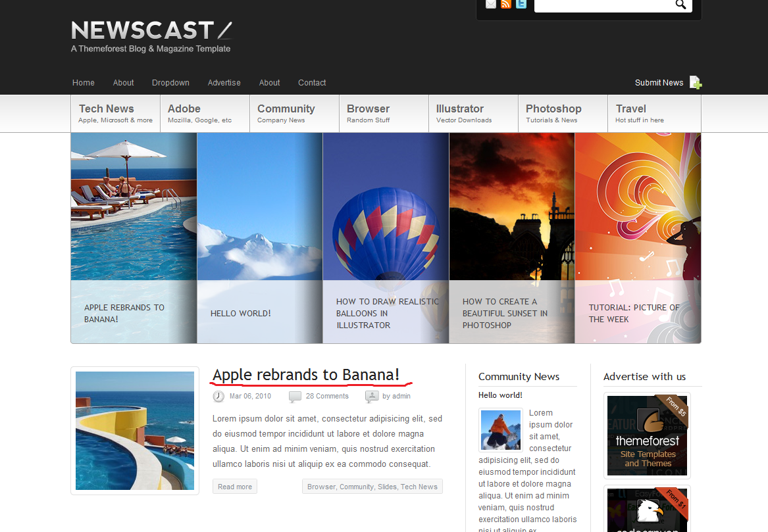
Task: Open the themeforest Site Templates ad
Action: [x=647, y=435]
